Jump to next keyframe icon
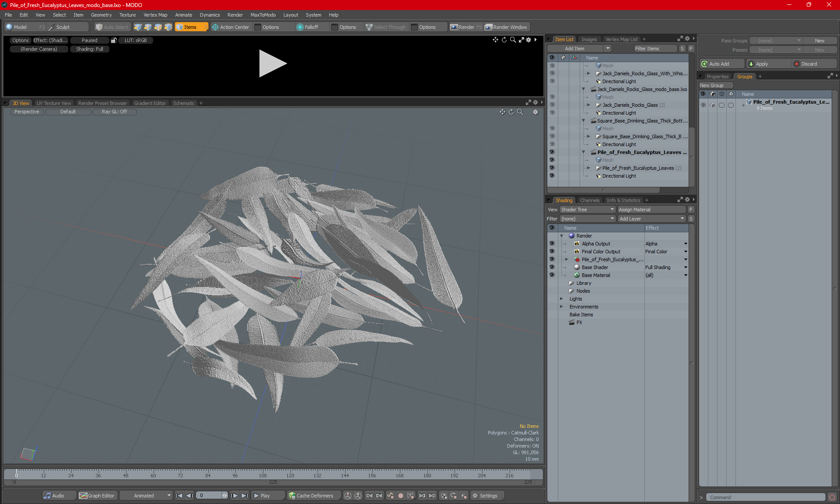The image size is (840, 504). 422,496
